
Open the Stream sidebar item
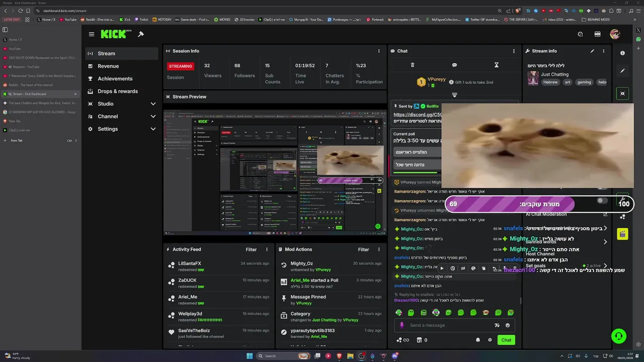click(x=122, y=53)
